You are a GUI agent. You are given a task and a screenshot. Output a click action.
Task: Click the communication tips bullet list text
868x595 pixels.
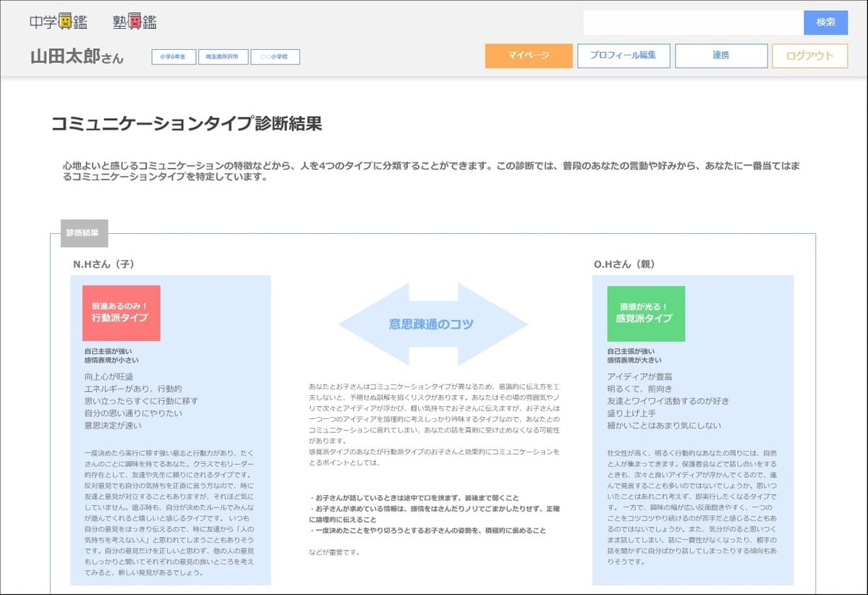(x=434, y=514)
